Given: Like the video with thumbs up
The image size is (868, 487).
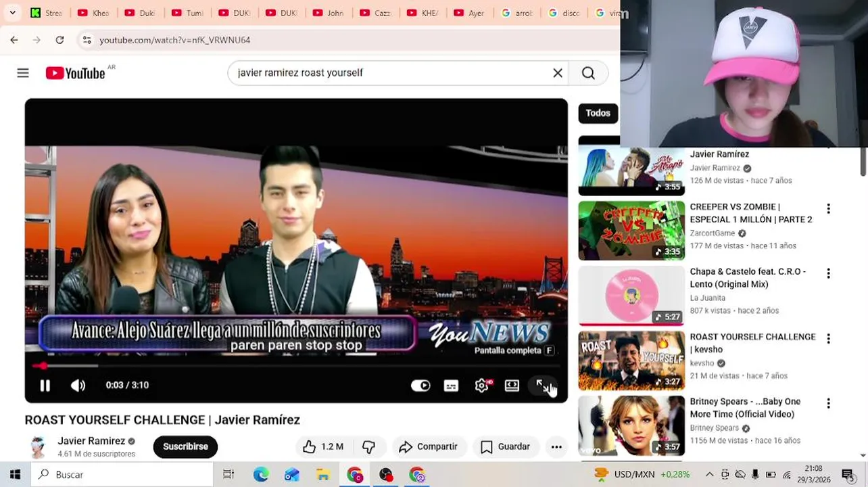Looking at the screenshot, I should [322, 446].
